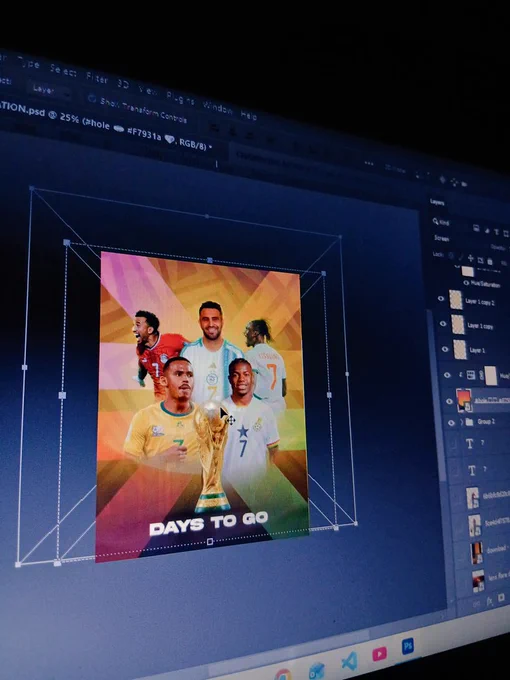This screenshot has width=510, height=680.
Task: Toggle visibility of Hue/Saturation smart filter
Action: point(466,283)
